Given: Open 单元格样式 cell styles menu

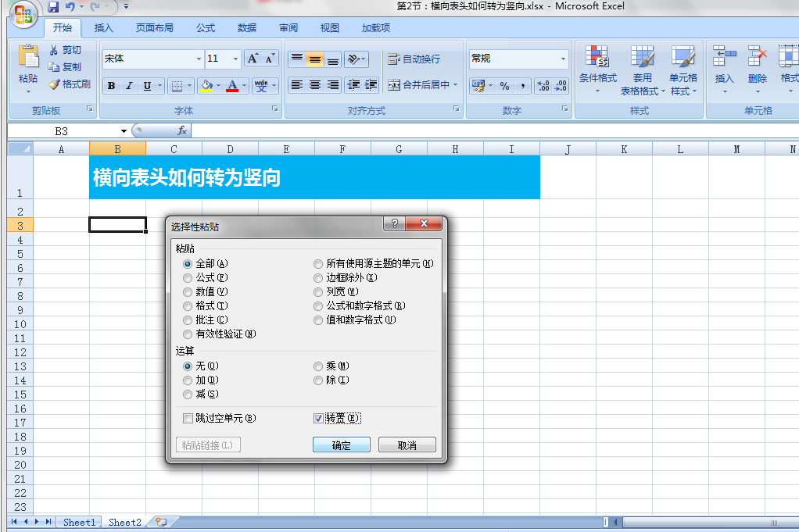Looking at the screenshot, I should coord(683,70).
